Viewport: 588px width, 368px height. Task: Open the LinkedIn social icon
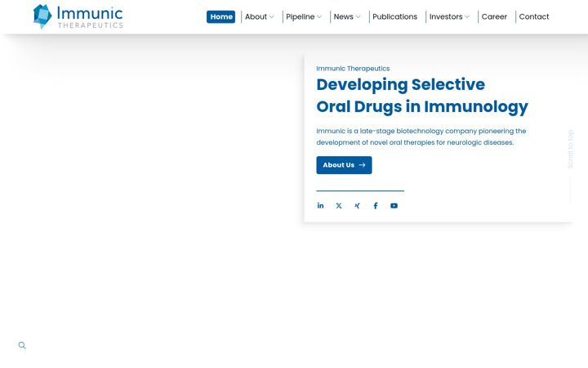tap(320, 205)
